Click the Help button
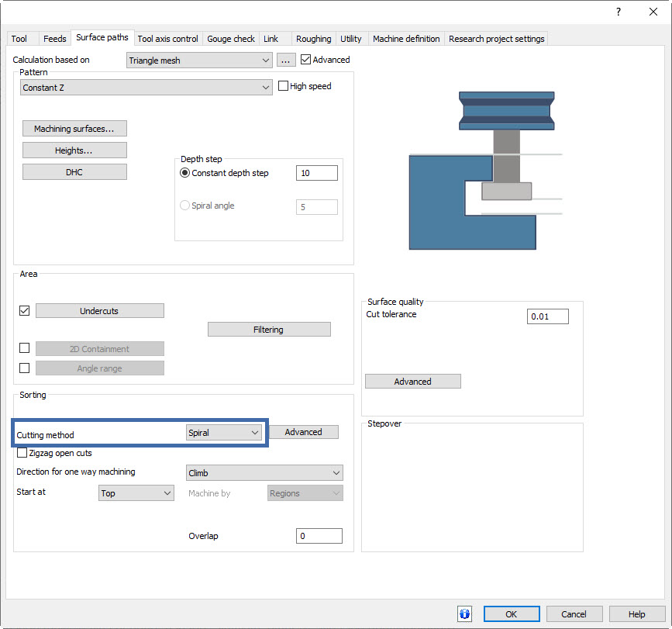The width and height of the screenshot is (672, 629). 637,614
